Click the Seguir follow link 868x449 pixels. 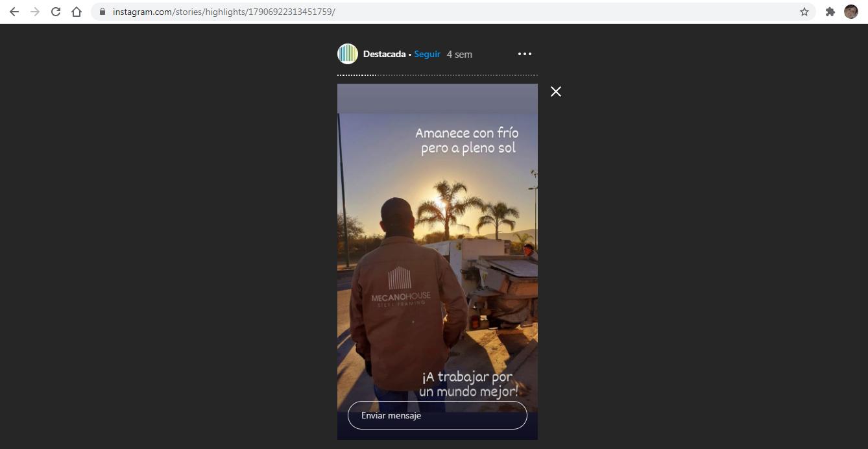[x=427, y=54]
